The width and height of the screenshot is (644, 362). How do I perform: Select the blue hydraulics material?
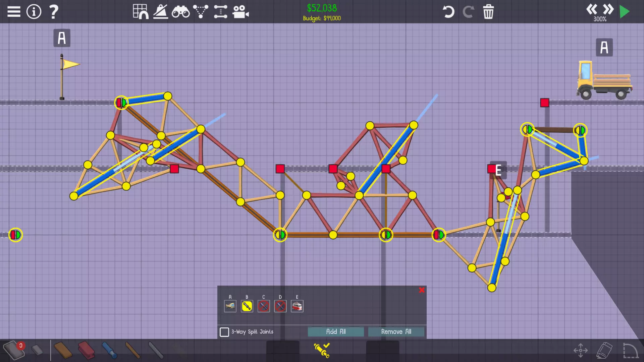pos(109,350)
